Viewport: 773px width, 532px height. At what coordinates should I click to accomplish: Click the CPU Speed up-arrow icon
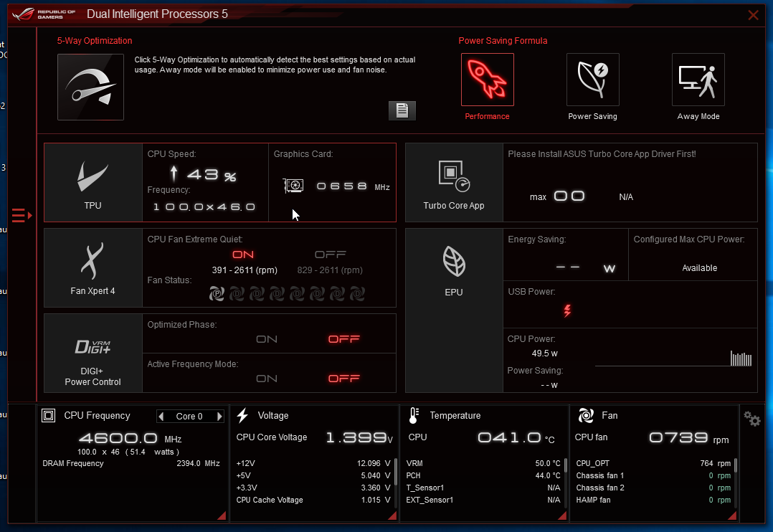174,174
